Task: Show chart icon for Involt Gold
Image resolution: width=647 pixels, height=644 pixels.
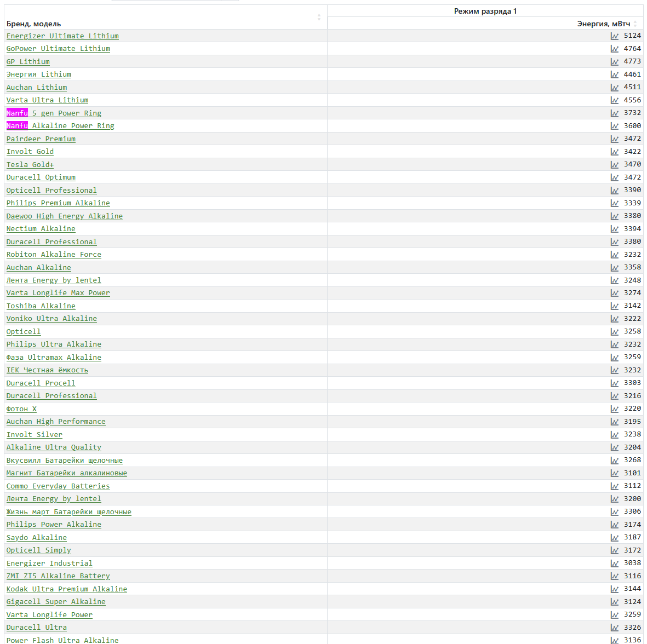Action: click(x=614, y=151)
